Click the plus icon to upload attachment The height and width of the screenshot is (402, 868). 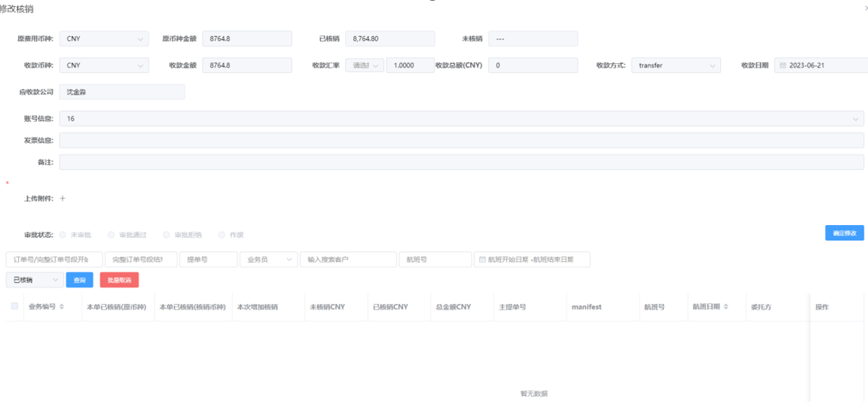click(63, 199)
